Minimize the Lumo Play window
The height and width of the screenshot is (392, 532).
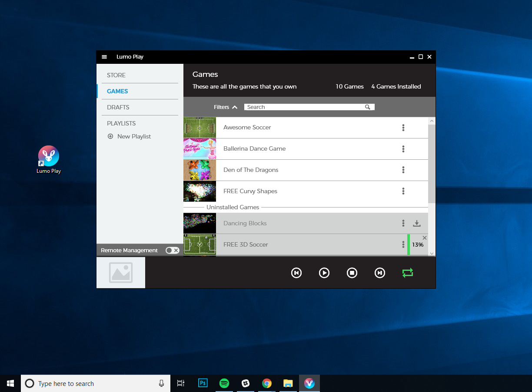(x=412, y=57)
